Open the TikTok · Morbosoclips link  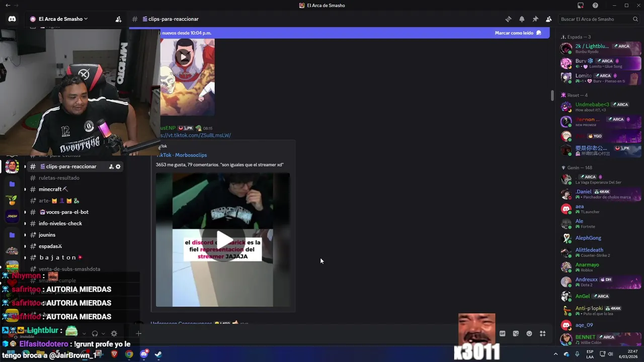click(182, 155)
